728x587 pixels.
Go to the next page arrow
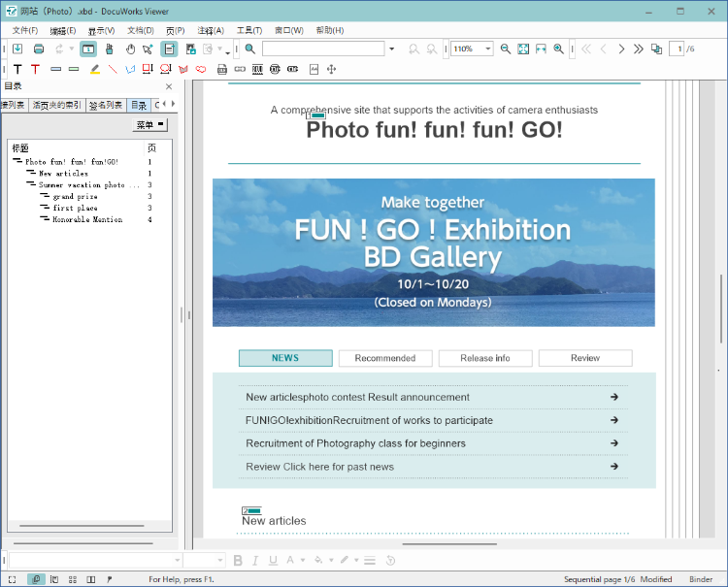point(620,49)
